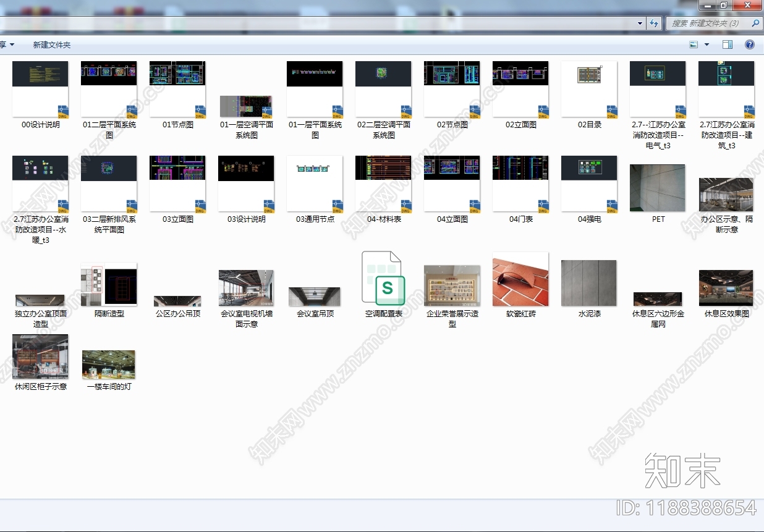Viewport: 764px width, 532px height.
Task: Select the 03设计说明 DWG file icon
Action: (246, 184)
